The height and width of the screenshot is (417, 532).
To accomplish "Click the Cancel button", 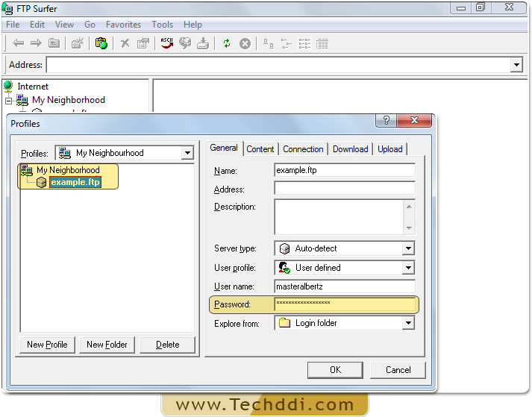I will 398,370.
